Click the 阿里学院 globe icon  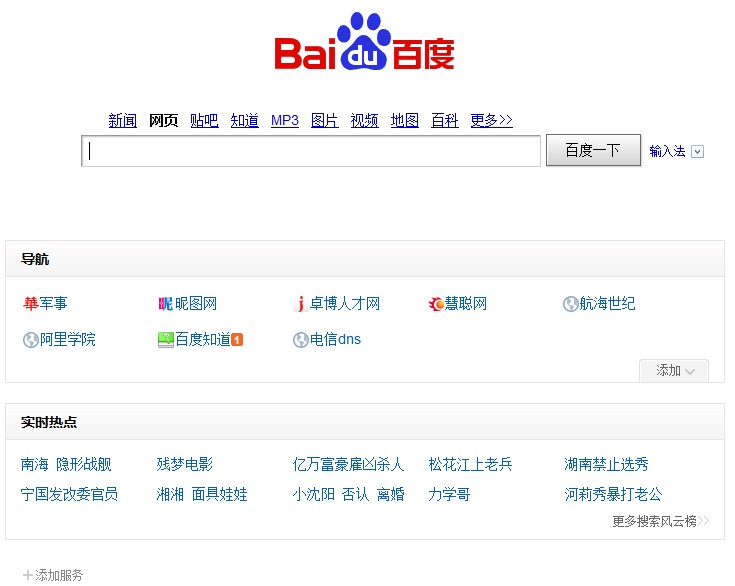(x=30, y=339)
